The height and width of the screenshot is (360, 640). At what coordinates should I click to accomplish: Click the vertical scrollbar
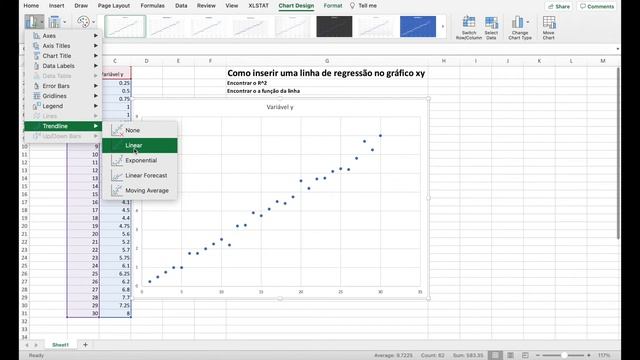pos(618,153)
